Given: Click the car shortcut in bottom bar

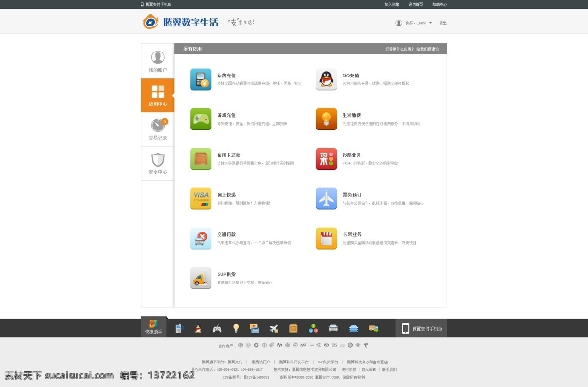Looking at the screenshot, I should click(x=333, y=329).
